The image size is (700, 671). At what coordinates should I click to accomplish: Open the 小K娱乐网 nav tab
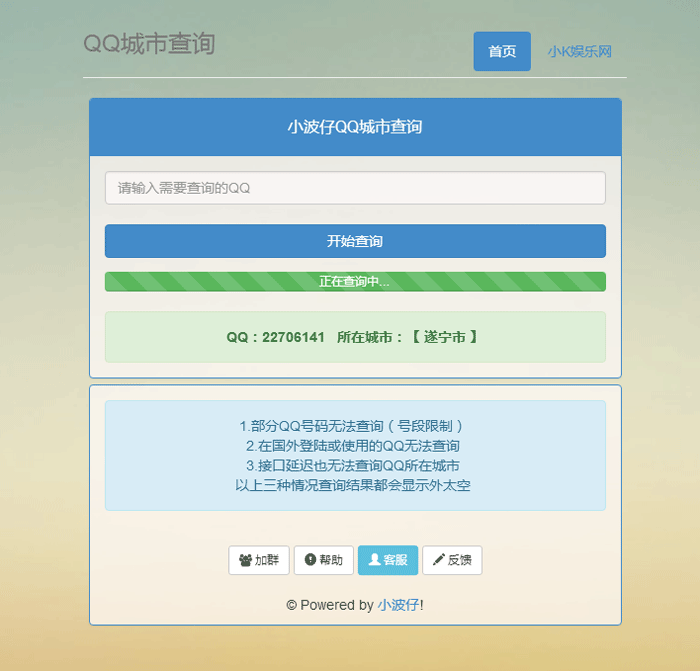pos(579,52)
